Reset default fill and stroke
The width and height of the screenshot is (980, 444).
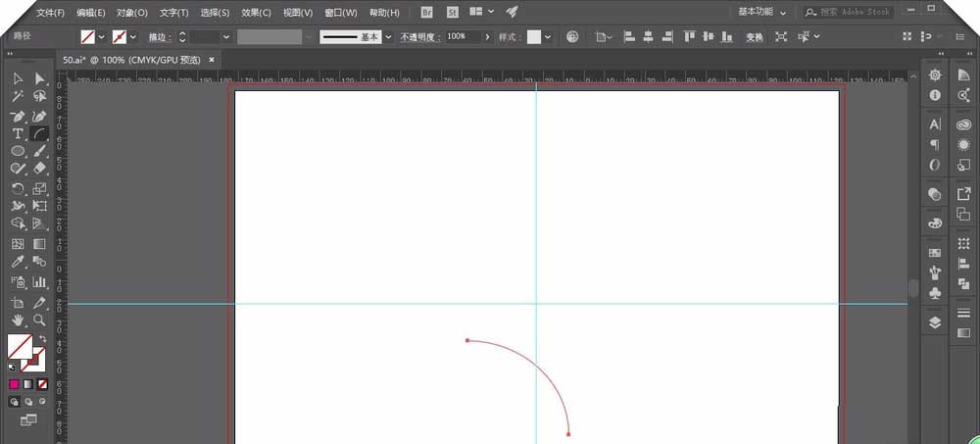(x=12, y=368)
